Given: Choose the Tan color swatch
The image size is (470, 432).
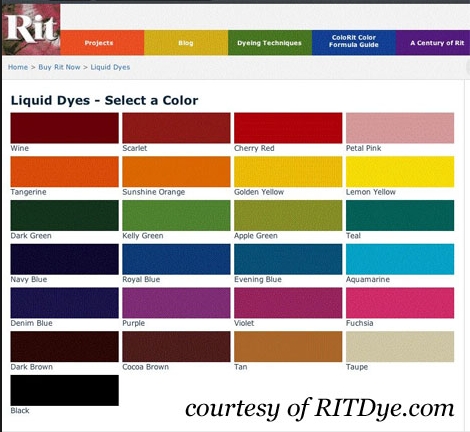Looking at the screenshot, I should tap(288, 346).
